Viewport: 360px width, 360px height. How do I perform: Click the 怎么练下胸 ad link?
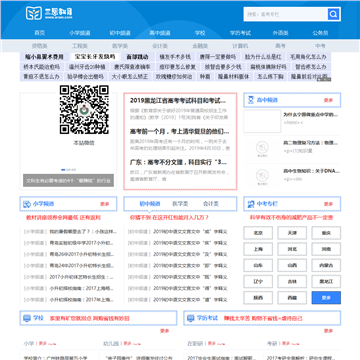pyautogui.click(x=270, y=76)
